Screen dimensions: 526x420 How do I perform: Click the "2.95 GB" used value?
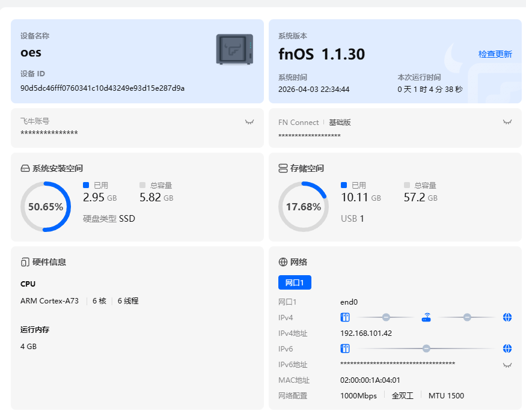tap(100, 198)
